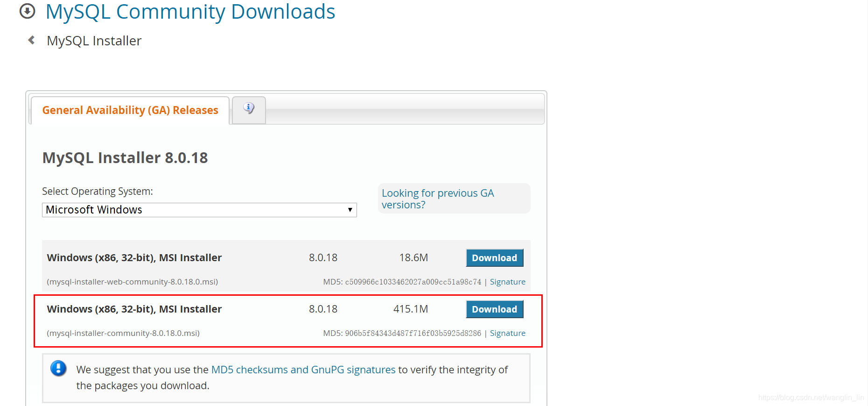Download the 18.6M web MSI installer

click(x=494, y=258)
